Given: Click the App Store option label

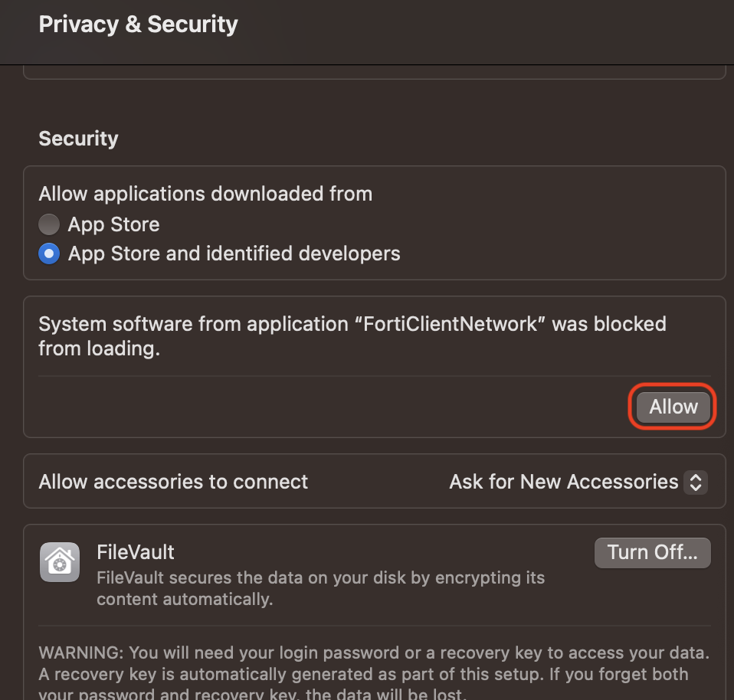Looking at the screenshot, I should point(113,224).
